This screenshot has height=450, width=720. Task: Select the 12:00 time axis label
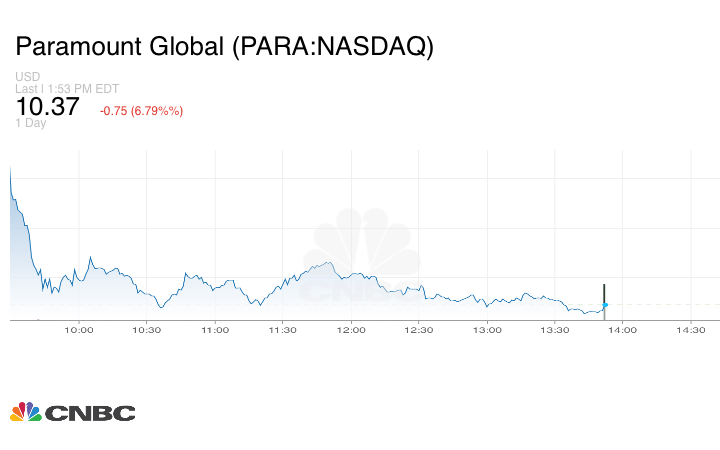[350, 329]
